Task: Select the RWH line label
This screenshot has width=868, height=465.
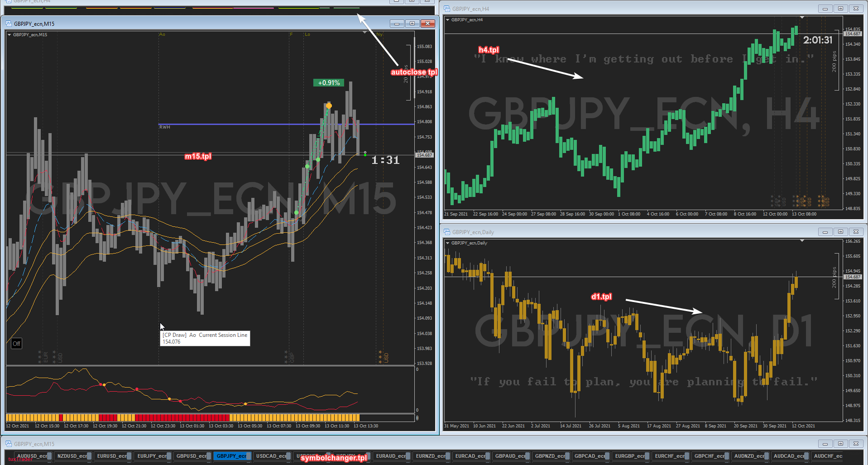Action: [x=165, y=127]
